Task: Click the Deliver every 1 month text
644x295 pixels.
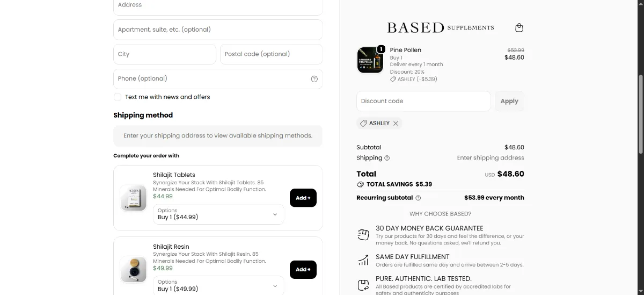Action: coord(416,64)
